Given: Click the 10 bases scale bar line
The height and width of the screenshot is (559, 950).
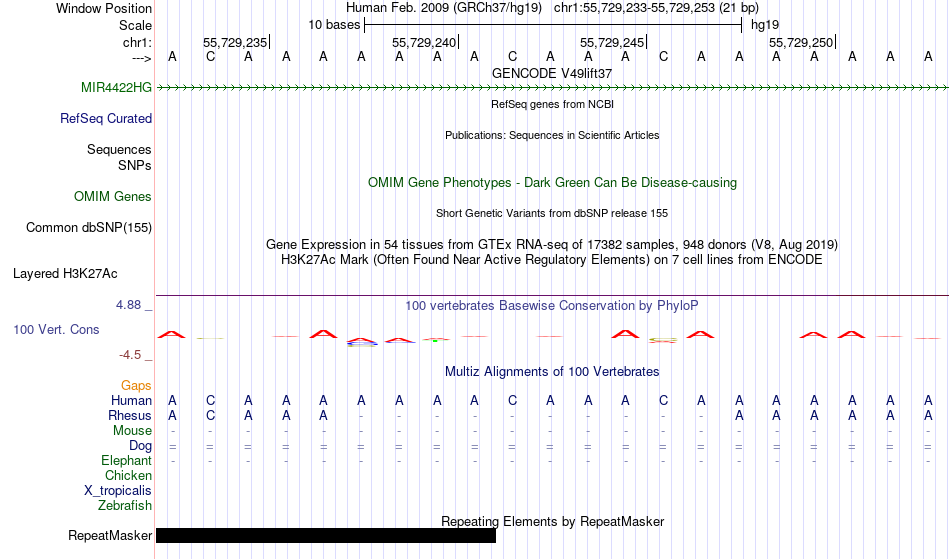Looking at the screenshot, I should point(553,25).
